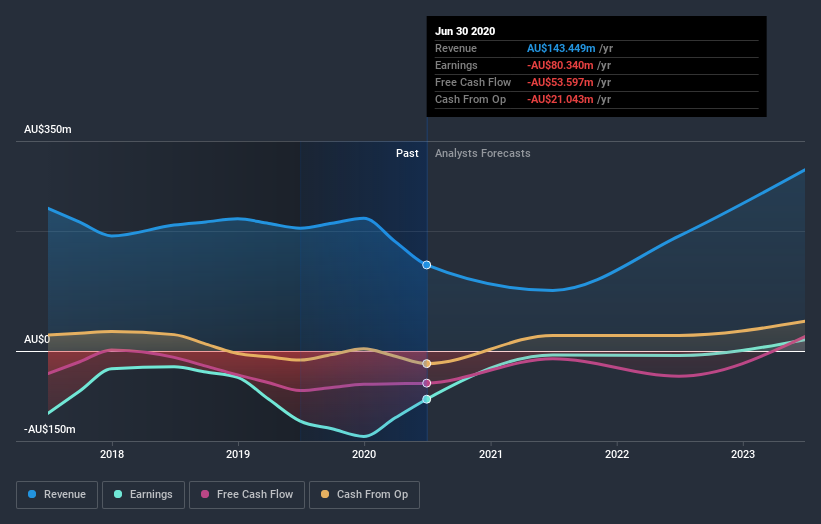Select the 2020 x-axis label
Viewport: 821px width, 524px height.
[x=364, y=454]
